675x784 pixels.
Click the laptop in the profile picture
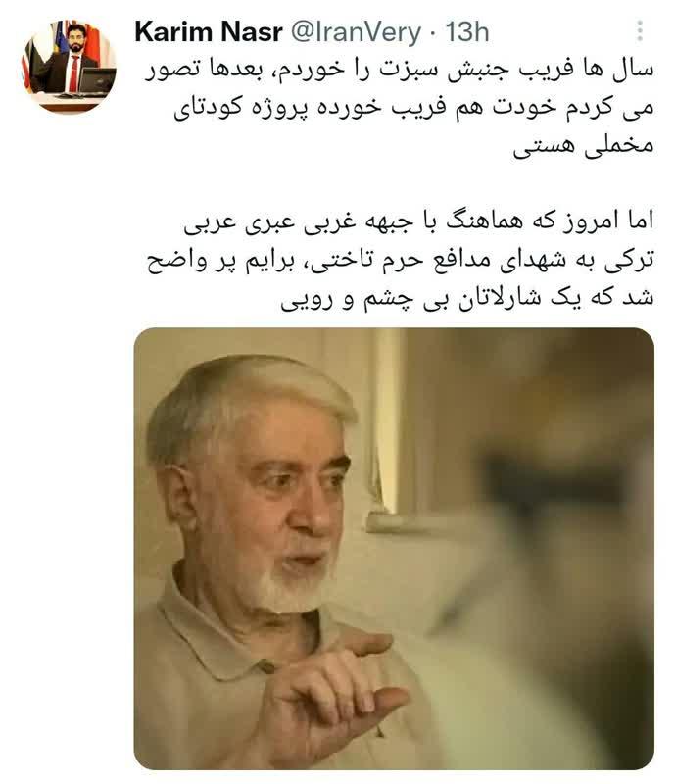tap(97, 81)
